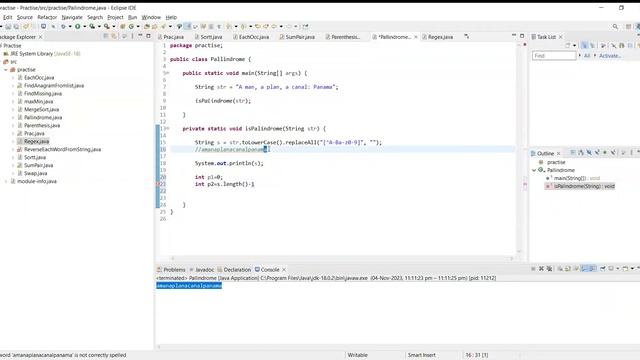The image size is (640, 360).
Task: Click the show-more-tabs chevron after Regex.java tab
Action: click(x=467, y=37)
